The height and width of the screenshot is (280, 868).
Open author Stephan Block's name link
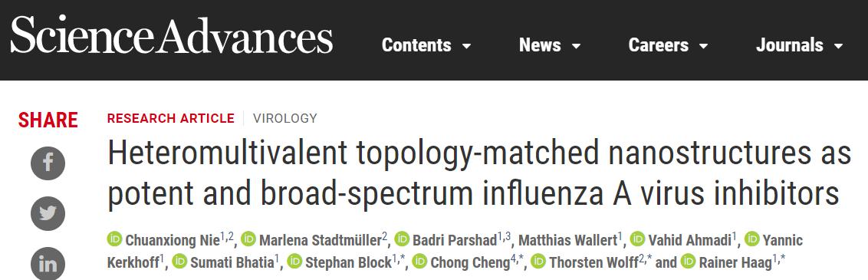(x=348, y=263)
